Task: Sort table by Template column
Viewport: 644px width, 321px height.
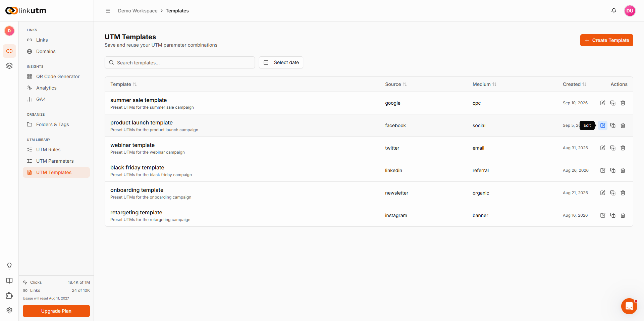Action: coord(123,84)
